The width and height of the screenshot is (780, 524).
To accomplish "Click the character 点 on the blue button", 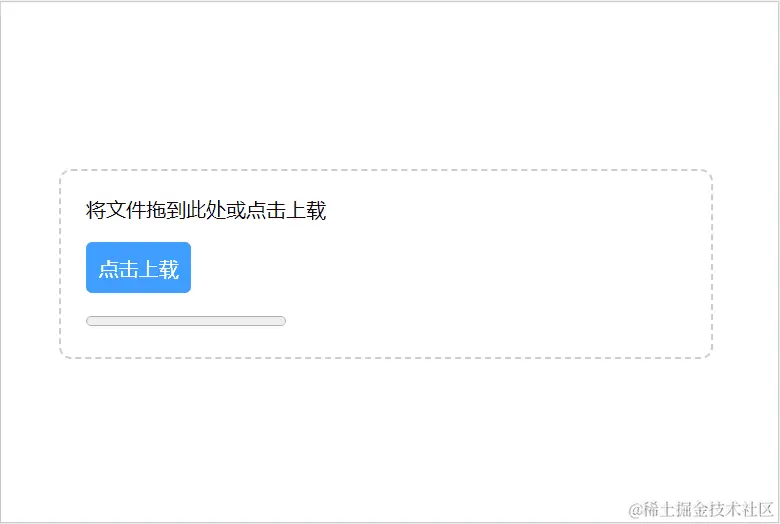I will point(108,269).
